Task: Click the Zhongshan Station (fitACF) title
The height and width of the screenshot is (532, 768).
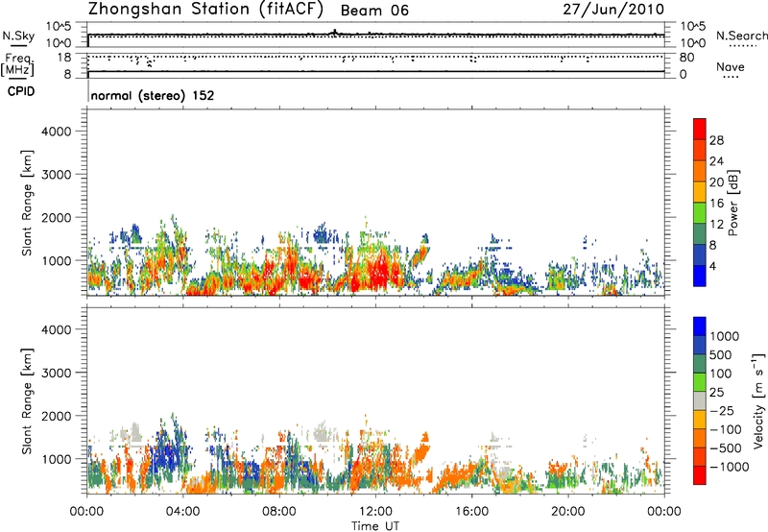Action: tap(205, 10)
